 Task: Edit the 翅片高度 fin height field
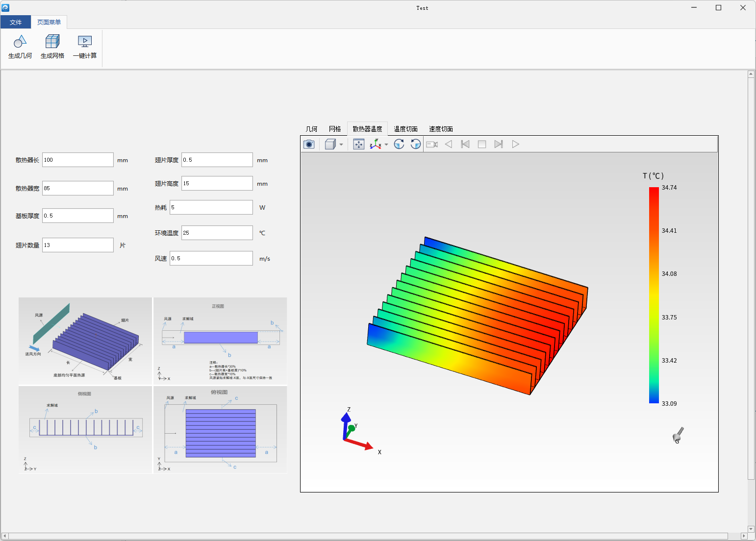coord(217,183)
